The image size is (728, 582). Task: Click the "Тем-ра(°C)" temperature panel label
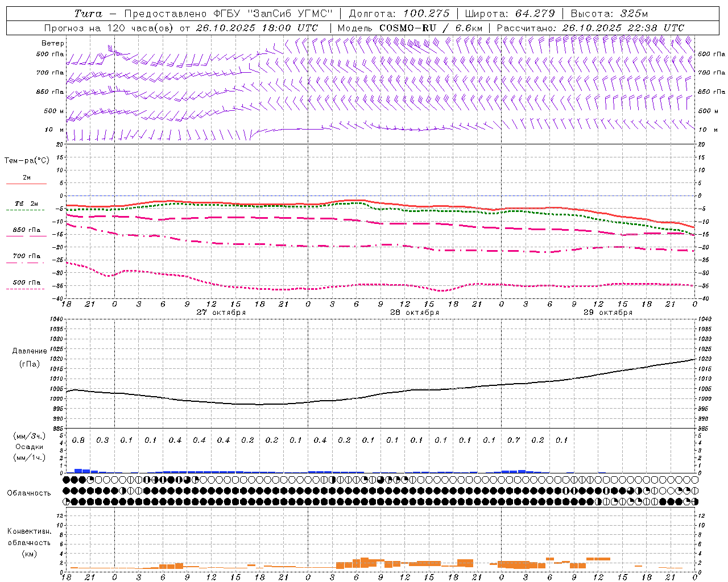coord(27,161)
